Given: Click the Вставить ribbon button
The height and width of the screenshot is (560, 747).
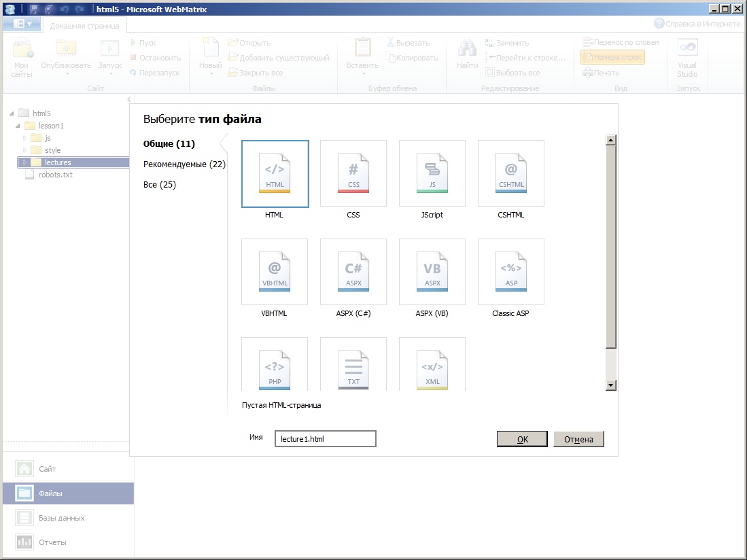Looking at the screenshot, I should (x=362, y=56).
